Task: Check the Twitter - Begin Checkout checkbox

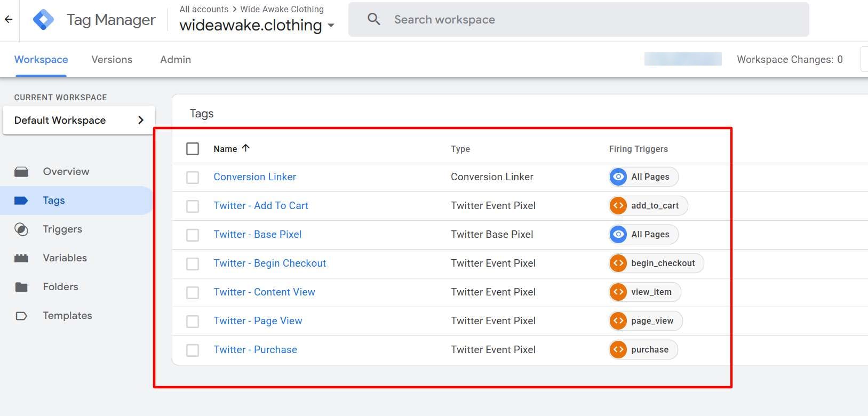Action: click(193, 263)
